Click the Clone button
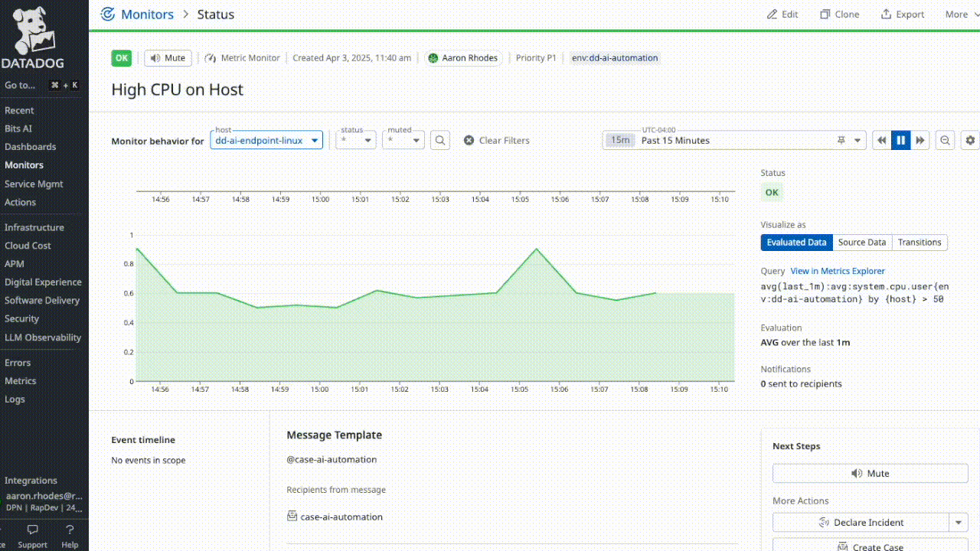Viewport: 980px width, 551px height. click(839, 15)
